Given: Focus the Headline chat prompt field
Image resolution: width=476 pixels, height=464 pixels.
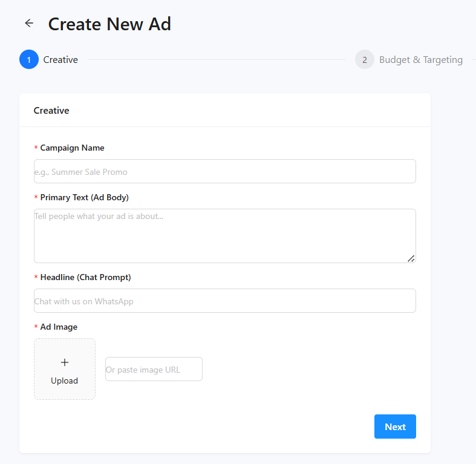Looking at the screenshot, I should [x=224, y=301].
